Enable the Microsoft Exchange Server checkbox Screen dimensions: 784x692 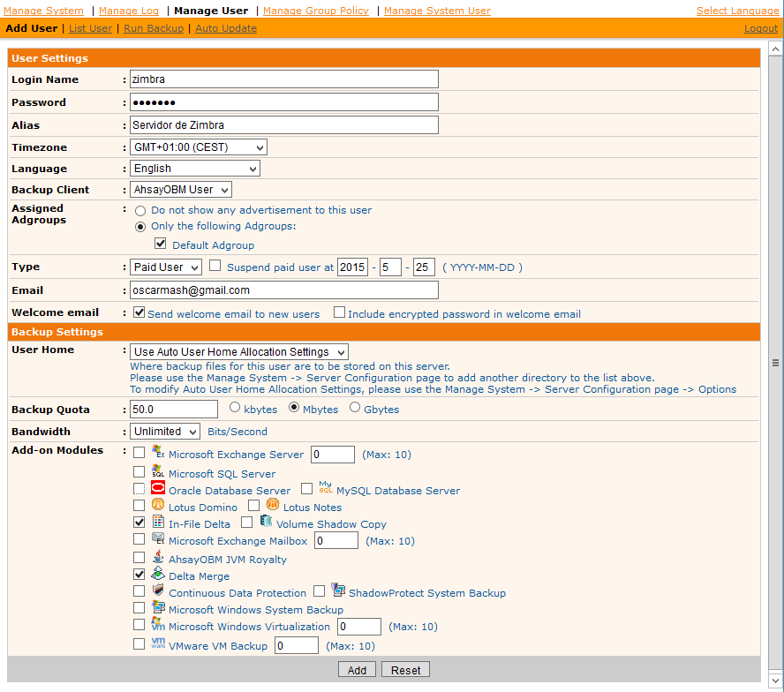point(139,453)
